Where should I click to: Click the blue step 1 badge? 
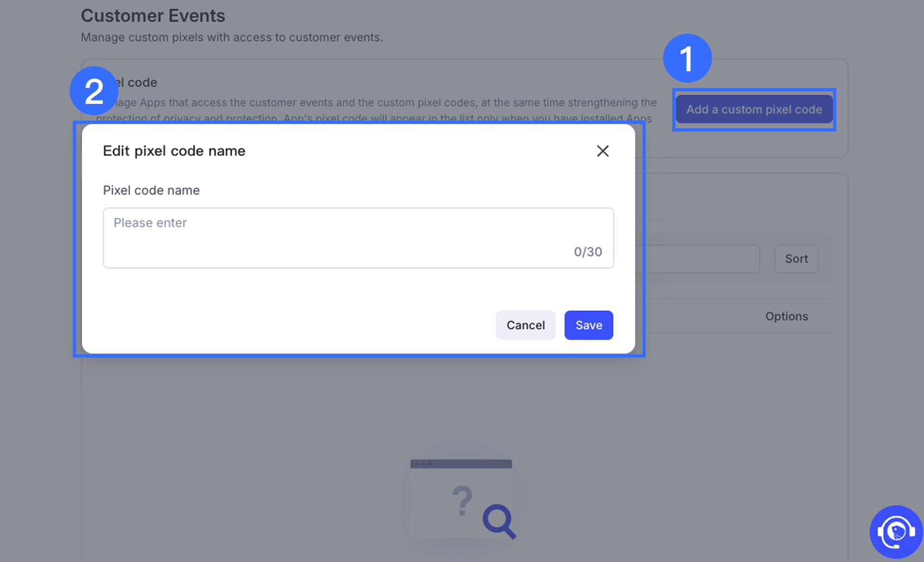tap(687, 58)
